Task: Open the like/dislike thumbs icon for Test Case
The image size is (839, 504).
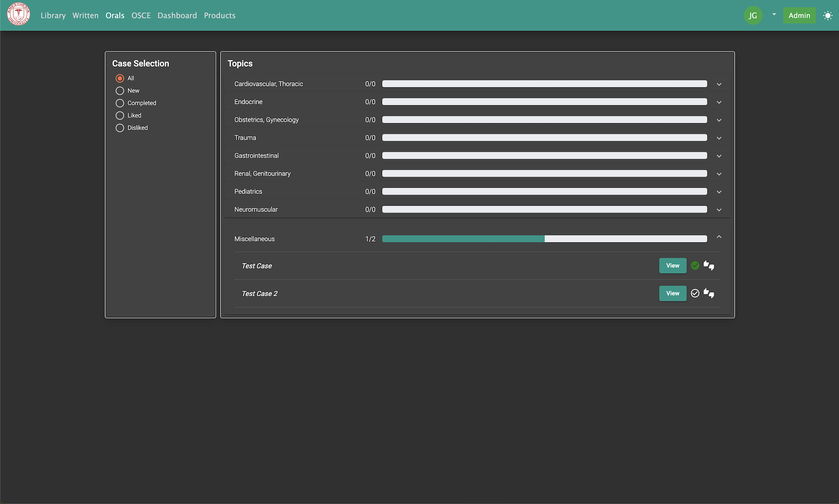Action: tap(709, 266)
